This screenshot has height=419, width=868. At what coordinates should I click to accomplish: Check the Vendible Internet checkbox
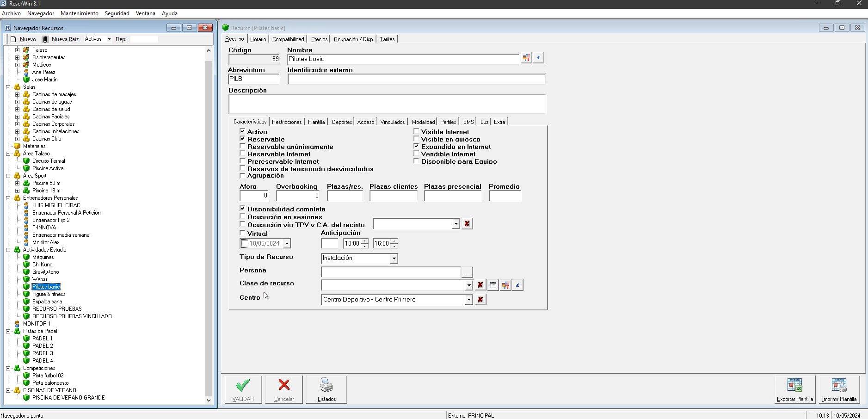[416, 154]
